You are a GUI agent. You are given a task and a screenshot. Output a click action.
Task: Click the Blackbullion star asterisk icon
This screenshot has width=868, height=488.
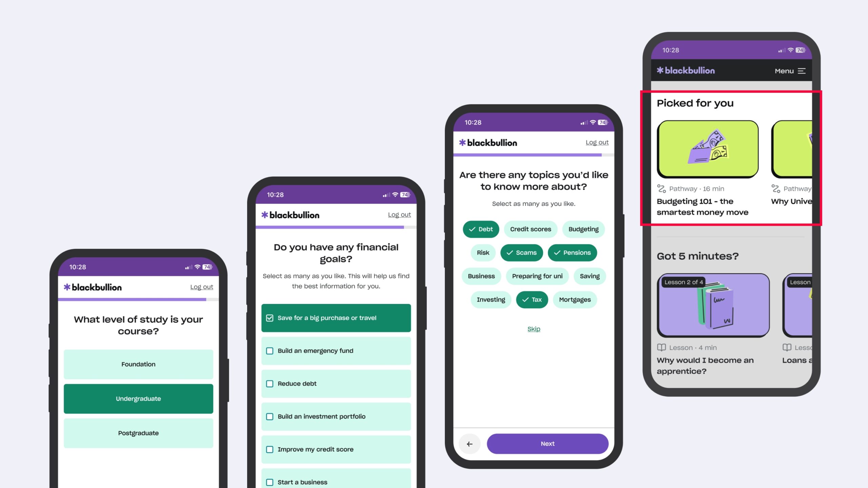tap(660, 70)
